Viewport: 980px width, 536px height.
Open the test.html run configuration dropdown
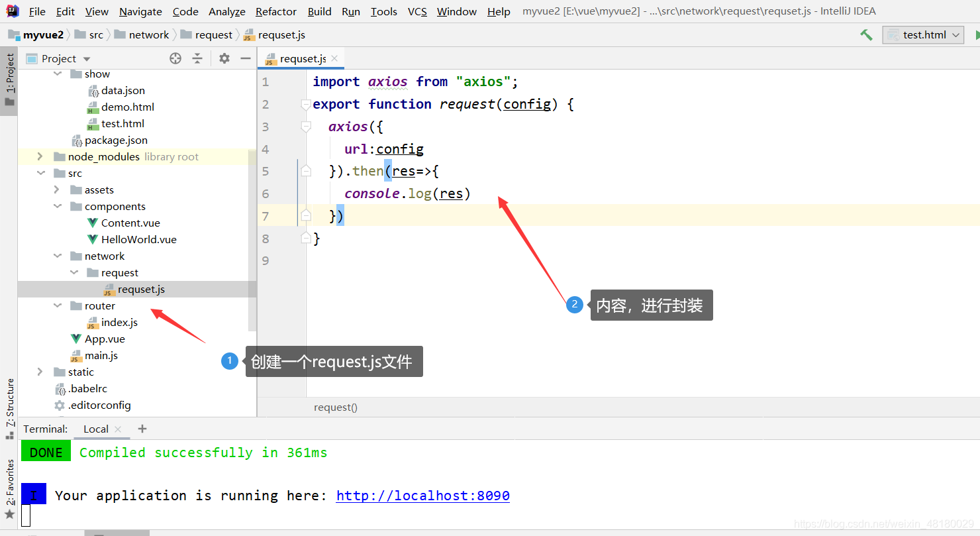(923, 35)
